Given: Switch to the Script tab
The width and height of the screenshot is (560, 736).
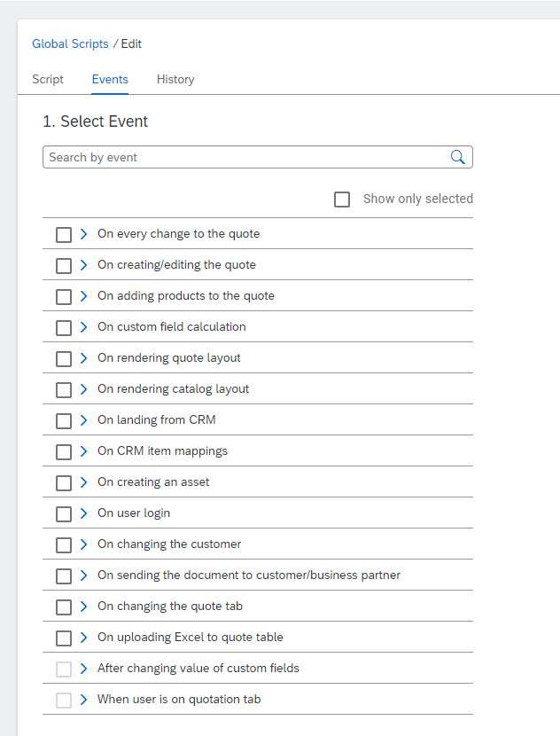Looking at the screenshot, I should point(48,79).
